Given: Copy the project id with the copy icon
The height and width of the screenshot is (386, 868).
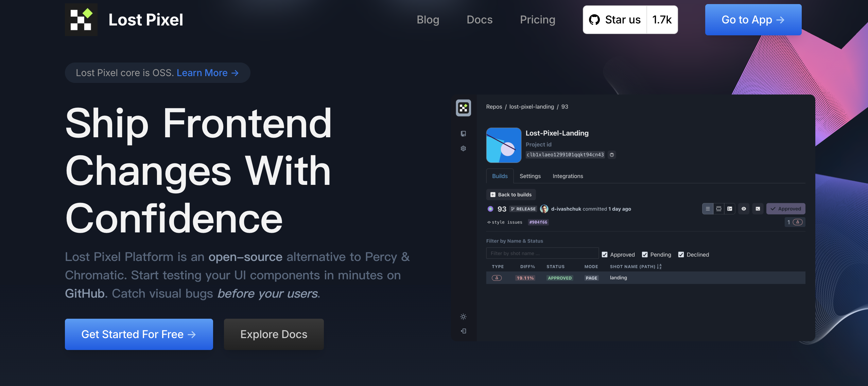Looking at the screenshot, I should point(612,155).
